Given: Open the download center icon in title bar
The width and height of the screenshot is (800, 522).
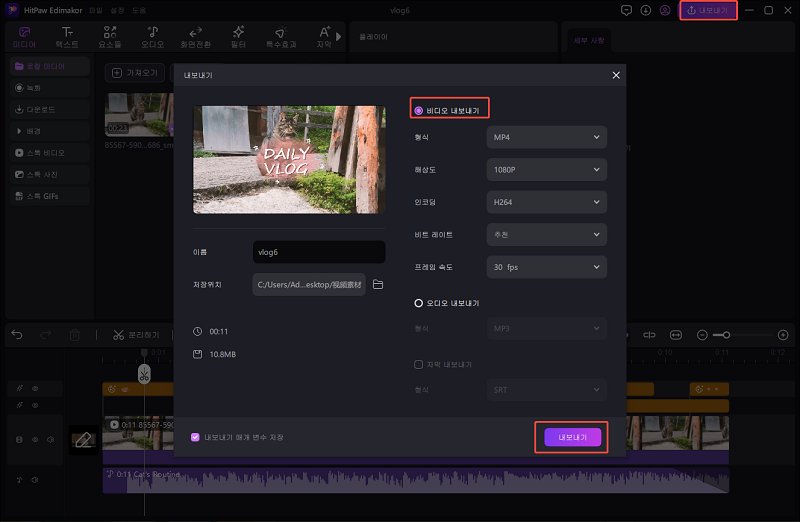Looking at the screenshot, I should [645, 10].
